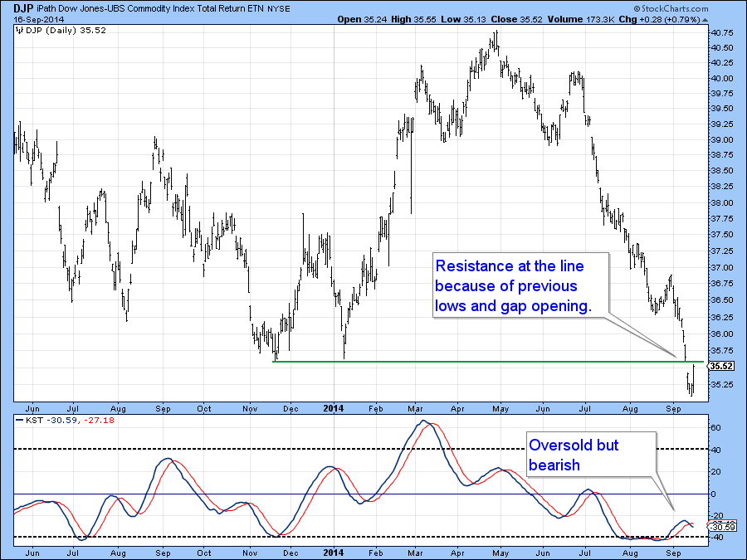Click the 60 label on KST axis
This screenshot has height=560, width=747.
[716, 427]
